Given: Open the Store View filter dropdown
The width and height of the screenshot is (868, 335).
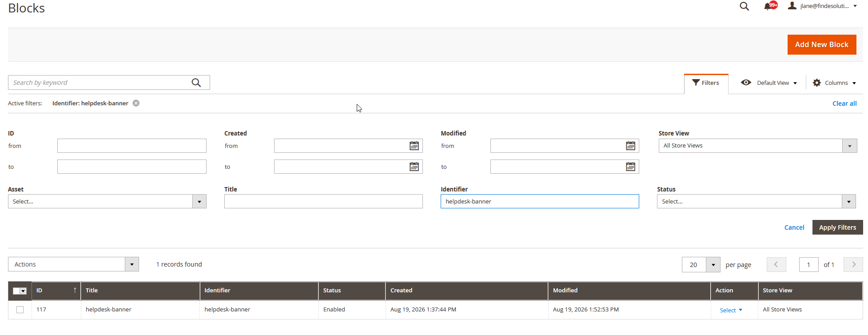Looking at the screenshot, I should pyautogui.click(x=757, y=146).
